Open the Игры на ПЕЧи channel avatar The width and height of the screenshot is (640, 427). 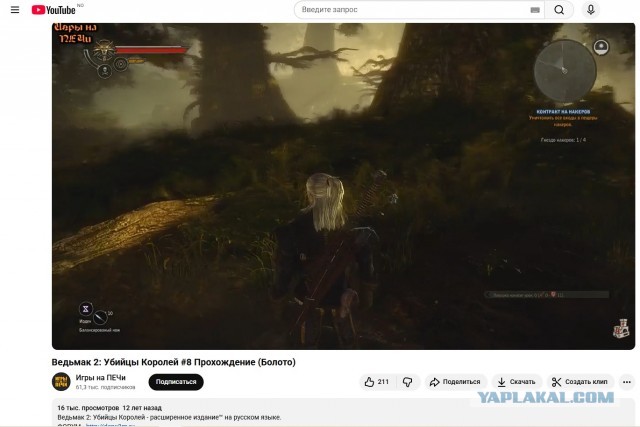coord(61,382)
